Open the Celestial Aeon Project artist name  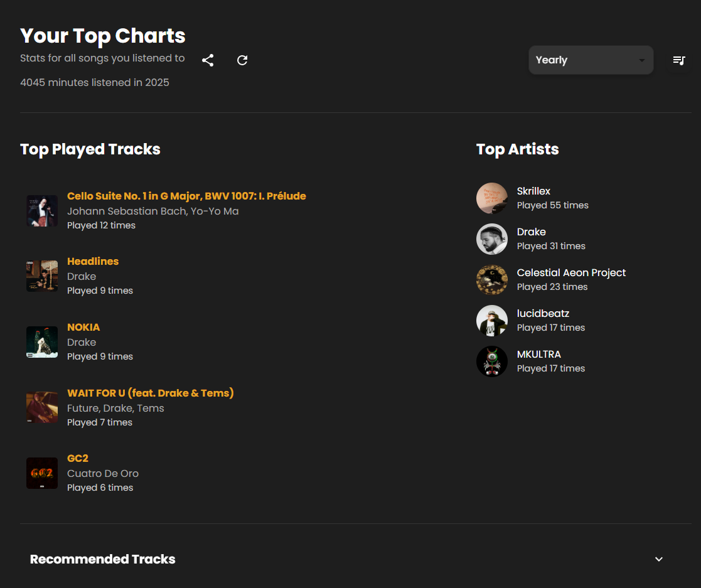pos(571,273)
